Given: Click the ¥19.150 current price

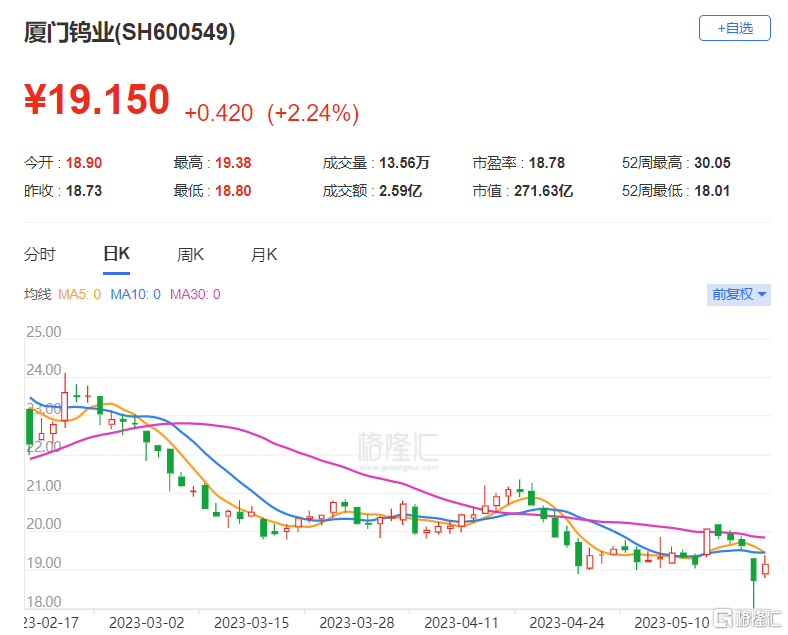Looking at the screenshot, I should click(x=97, y=101).
